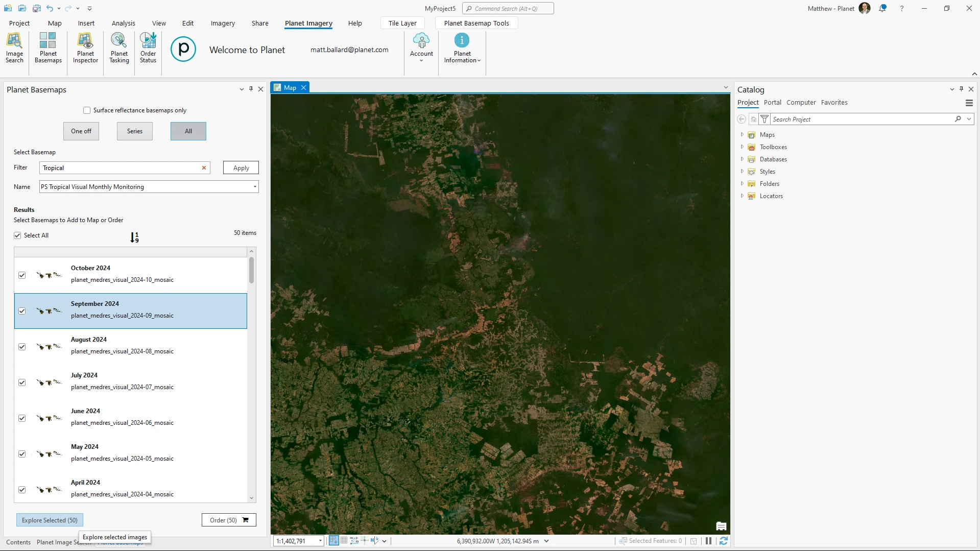Uncheck the August 2024 basemap
This screenshot has width=980, height=551.
pyautogui.click(x=22, y=347)
